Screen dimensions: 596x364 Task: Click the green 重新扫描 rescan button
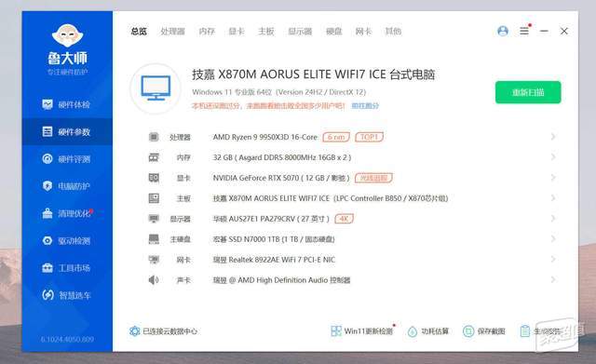pyautogui.click(x=528, y=92)
